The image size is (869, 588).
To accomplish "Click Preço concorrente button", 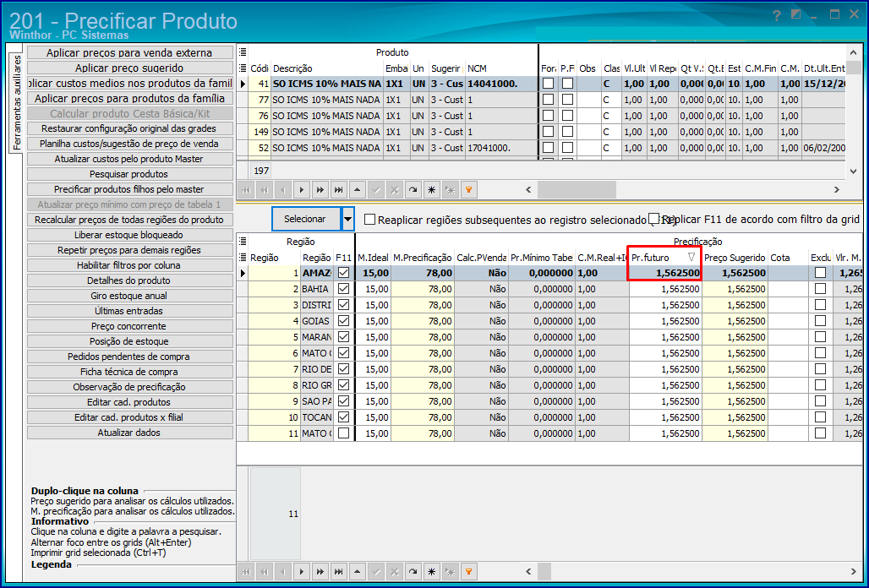I will click(x=129, y=326).
